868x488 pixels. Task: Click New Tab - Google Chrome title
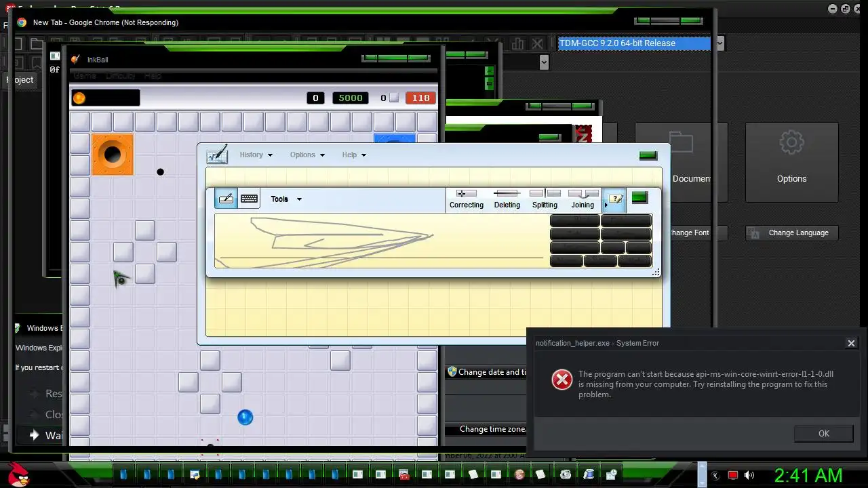[x=106, y=22]
